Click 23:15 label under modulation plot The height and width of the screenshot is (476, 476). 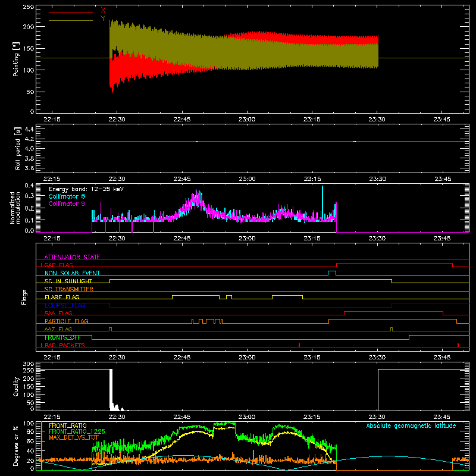click(x=312, y=239)
